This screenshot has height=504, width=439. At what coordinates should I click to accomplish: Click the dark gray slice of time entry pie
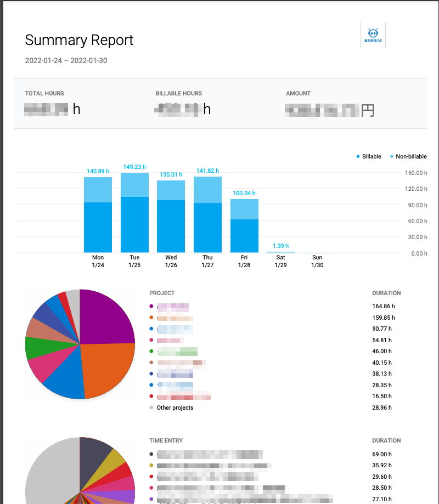tap(93, 460)
